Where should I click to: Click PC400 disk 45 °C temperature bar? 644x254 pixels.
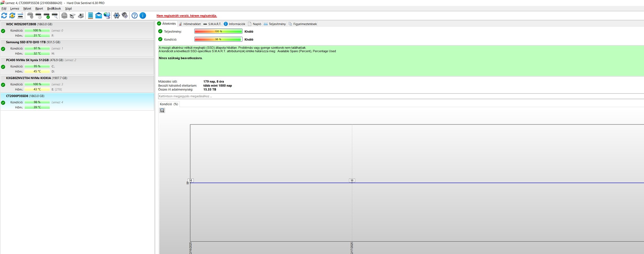coord(37,71)
